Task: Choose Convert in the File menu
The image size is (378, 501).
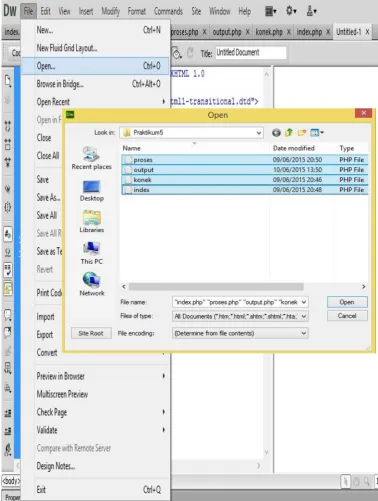Action: click(x=47, y=352)
